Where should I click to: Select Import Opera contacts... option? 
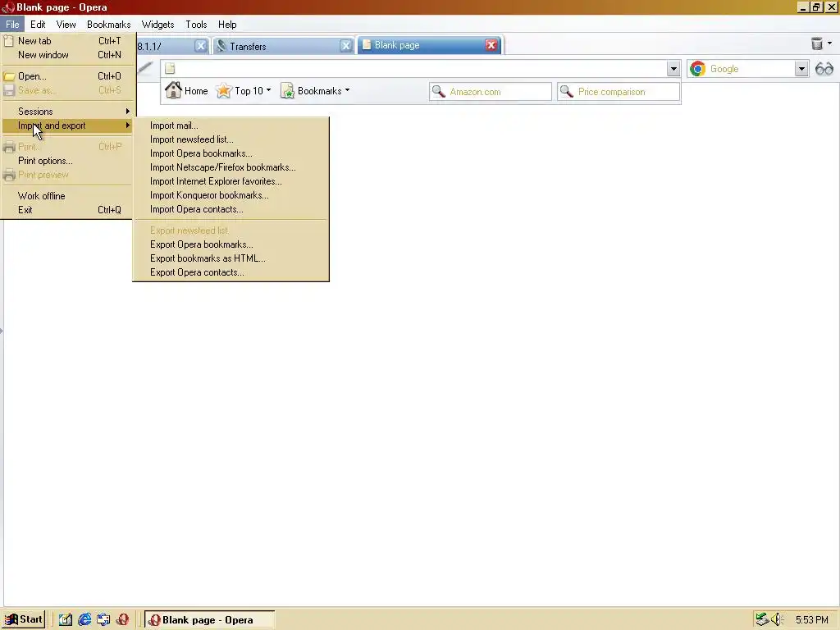point(231,209)
